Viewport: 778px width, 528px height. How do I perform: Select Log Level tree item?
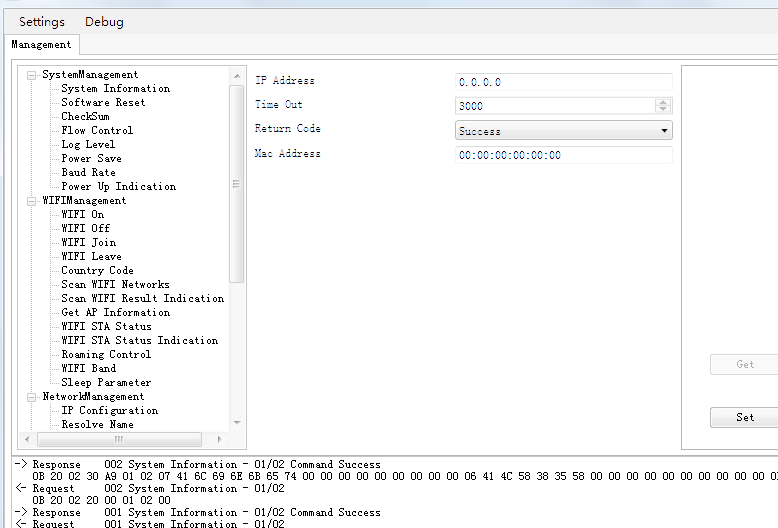(88, 144)
